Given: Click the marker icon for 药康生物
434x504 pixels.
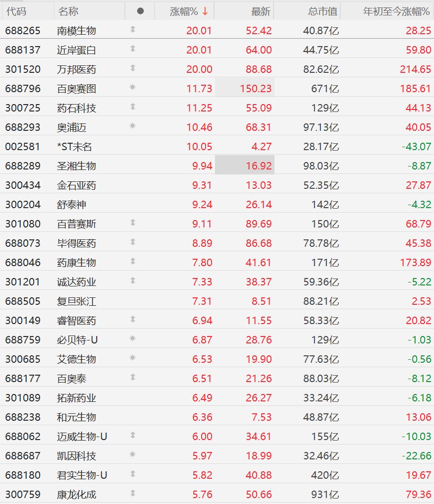Looking at the screenshot, I should pos(133,261).
